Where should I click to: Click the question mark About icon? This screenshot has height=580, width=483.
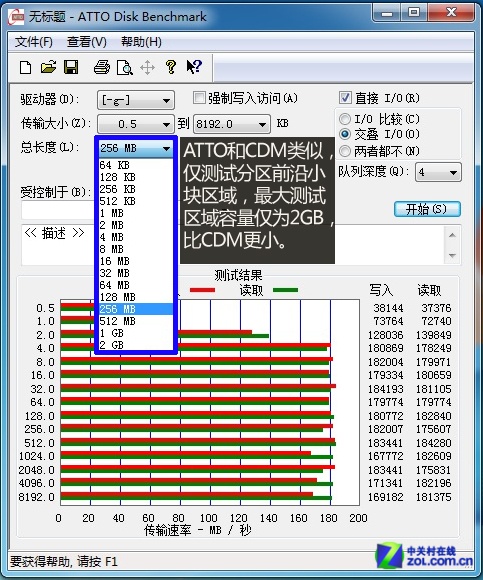tap(171, 67)
